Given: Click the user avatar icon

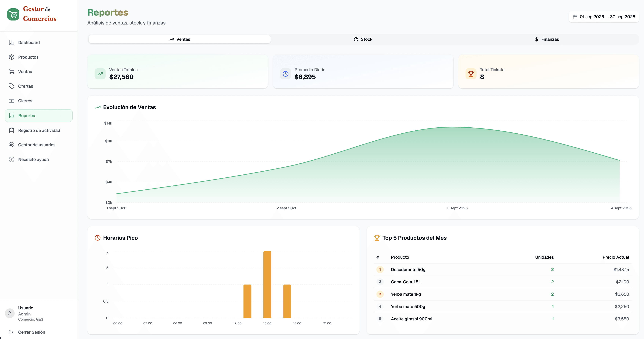Looking at the screenshot, I should coord(10,313).
